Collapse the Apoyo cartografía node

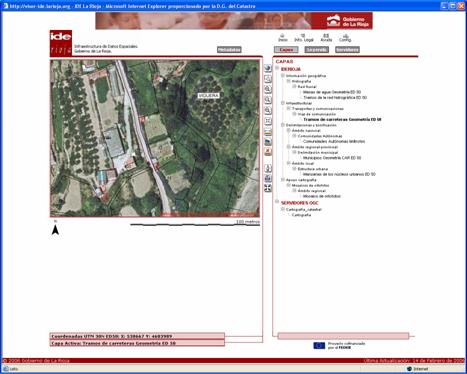coord(283,180)
